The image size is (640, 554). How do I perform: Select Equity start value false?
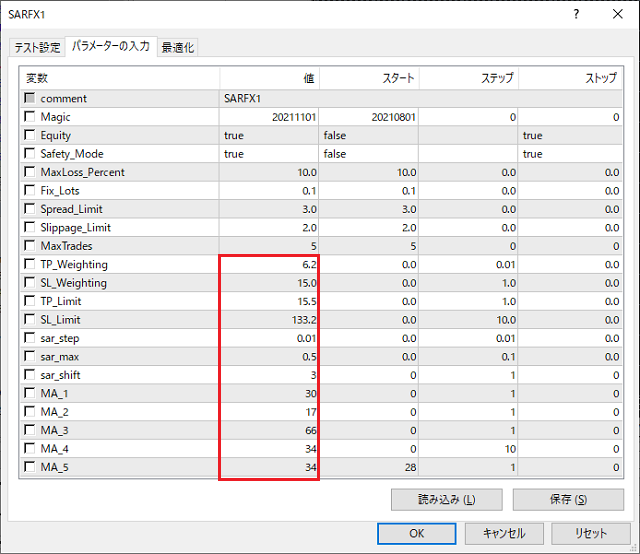369,135
